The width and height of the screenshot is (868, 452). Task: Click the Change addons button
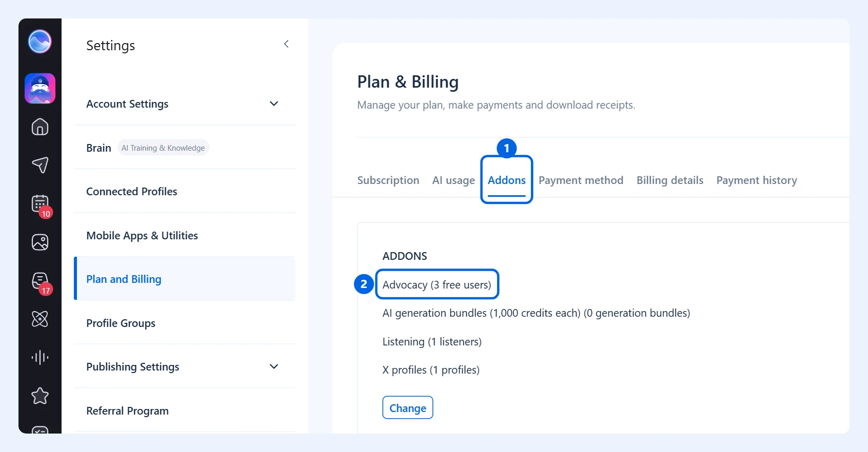pos(408,408)
